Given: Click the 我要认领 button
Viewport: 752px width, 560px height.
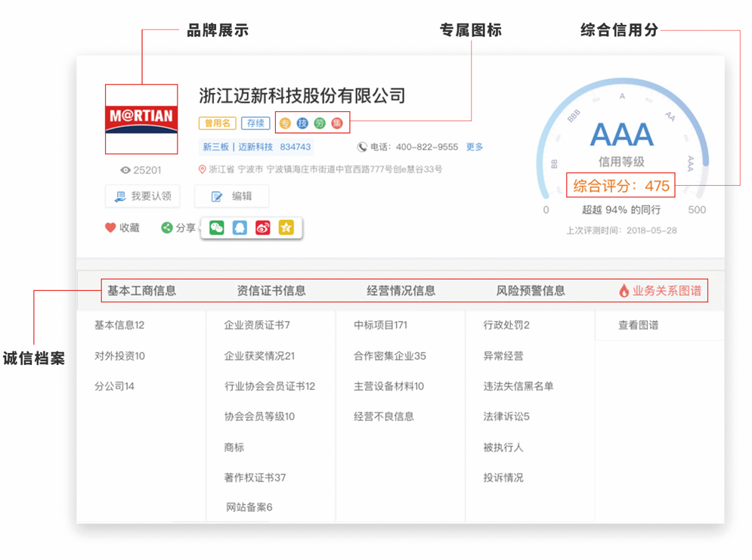Looking at the screenshot, I should [x=142, y=196].
